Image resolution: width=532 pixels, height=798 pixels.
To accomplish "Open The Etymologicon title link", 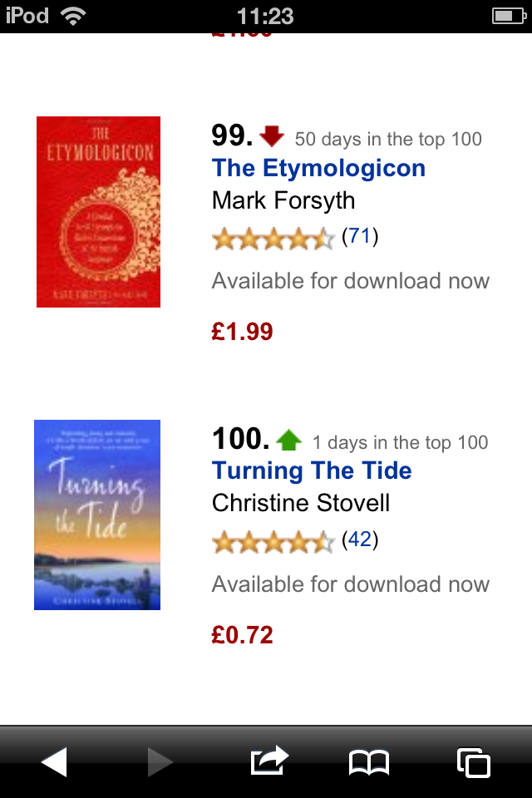I will tap(318, 168).
